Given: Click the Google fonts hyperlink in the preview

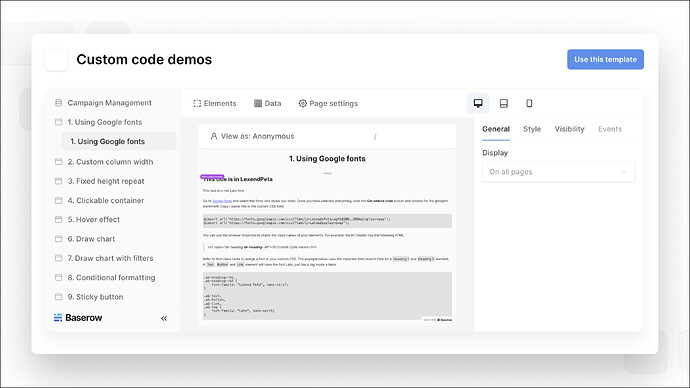Looking at the screenshot, I should tap(222, 201).
